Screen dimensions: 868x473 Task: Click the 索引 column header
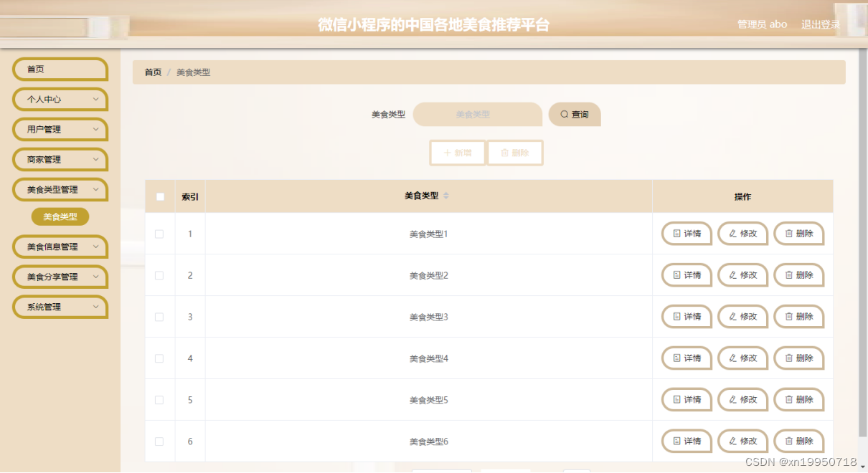point(190,196)
